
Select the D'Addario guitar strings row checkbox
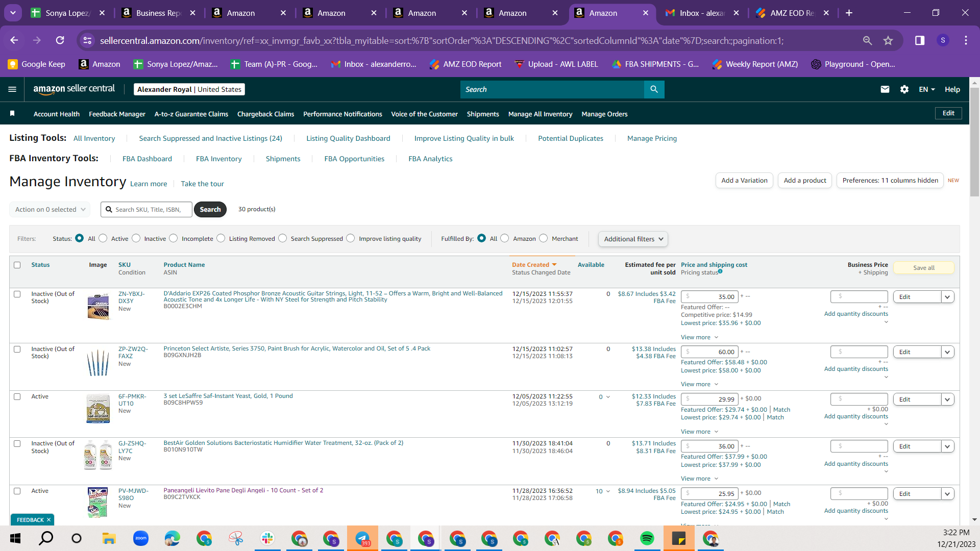pos(17,294)
